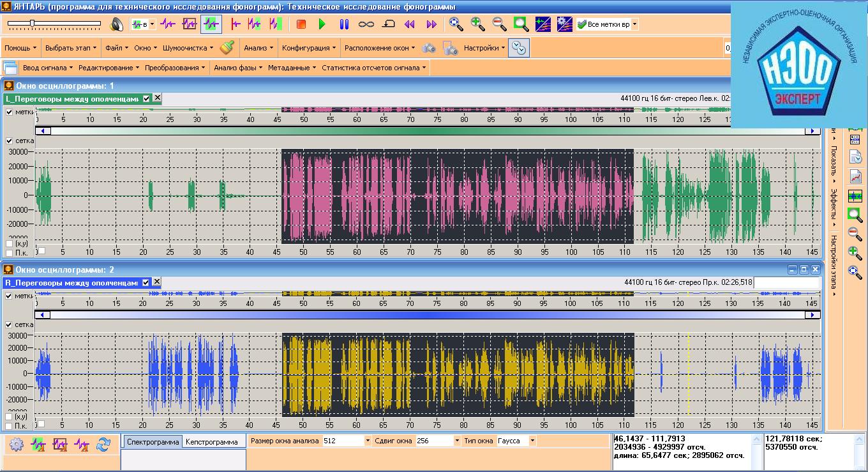Open the Помощь menu

(x=20, y=48)
